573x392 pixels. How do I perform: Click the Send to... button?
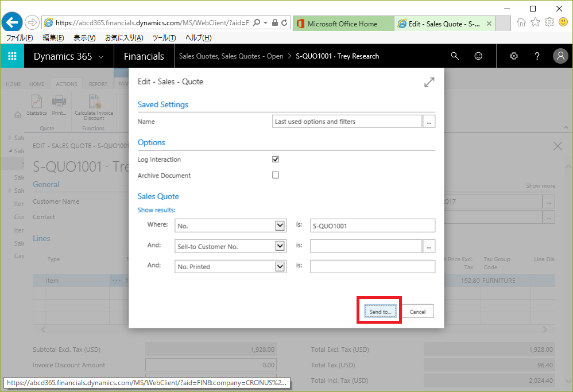[x=380, y=312]
